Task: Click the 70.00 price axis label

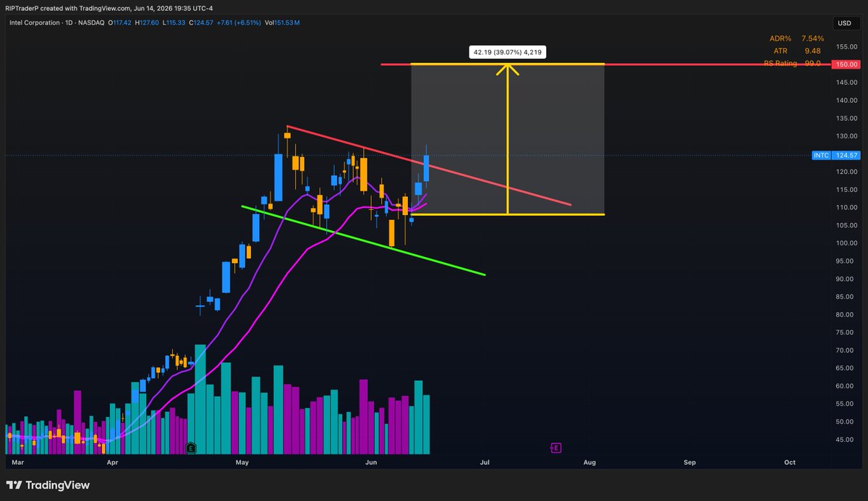Action: [x=845, y=350]
